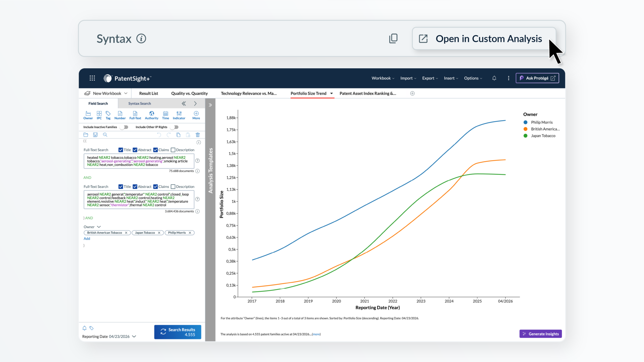This screenshot has height=362, width=644.
Task: Switch to Quality vs. Quantity tab
Action: [x=189, y=93]
